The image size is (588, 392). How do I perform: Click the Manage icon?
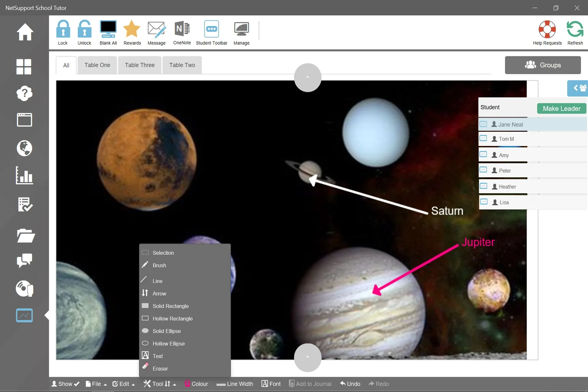point(242,29)
